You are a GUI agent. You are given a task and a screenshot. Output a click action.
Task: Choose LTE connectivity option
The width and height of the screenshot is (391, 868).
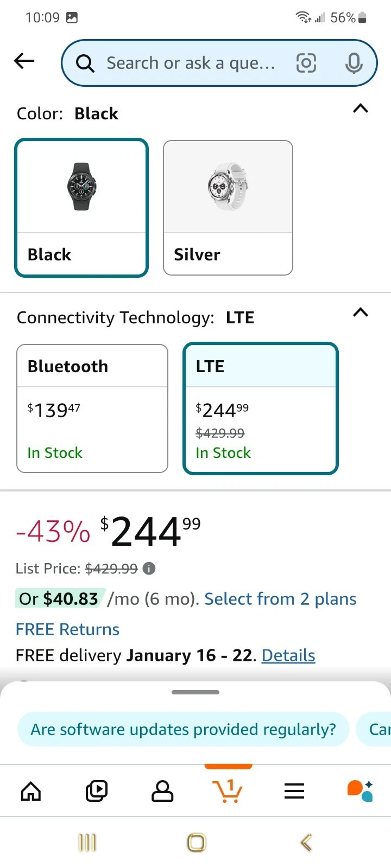pyautogui.click(x=261, y=409)
